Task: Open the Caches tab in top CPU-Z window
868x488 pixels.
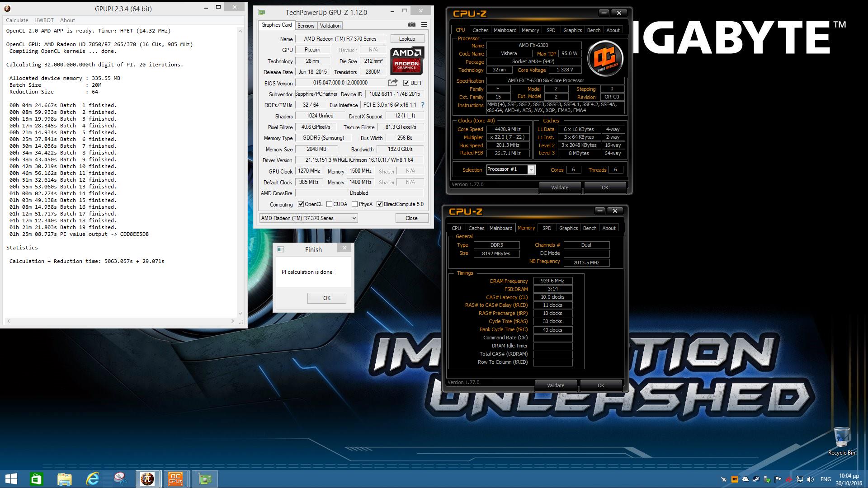Action: pos(480,30)
